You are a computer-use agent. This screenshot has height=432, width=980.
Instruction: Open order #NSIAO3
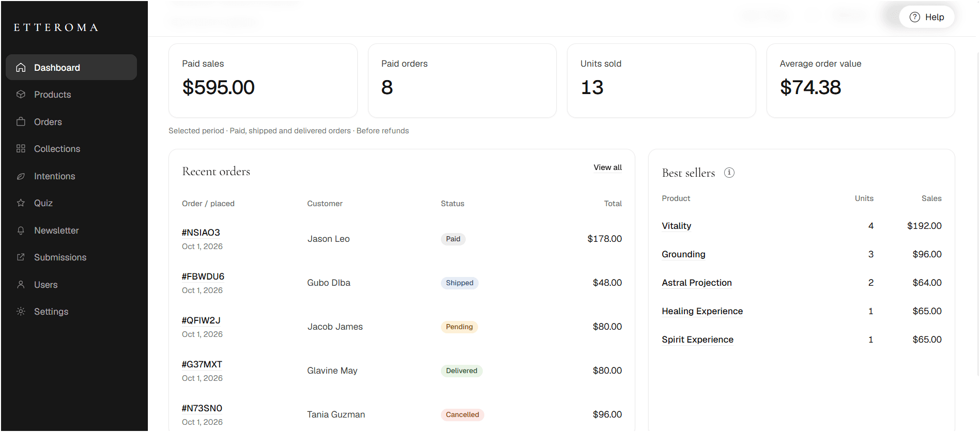tap(201, 233)
